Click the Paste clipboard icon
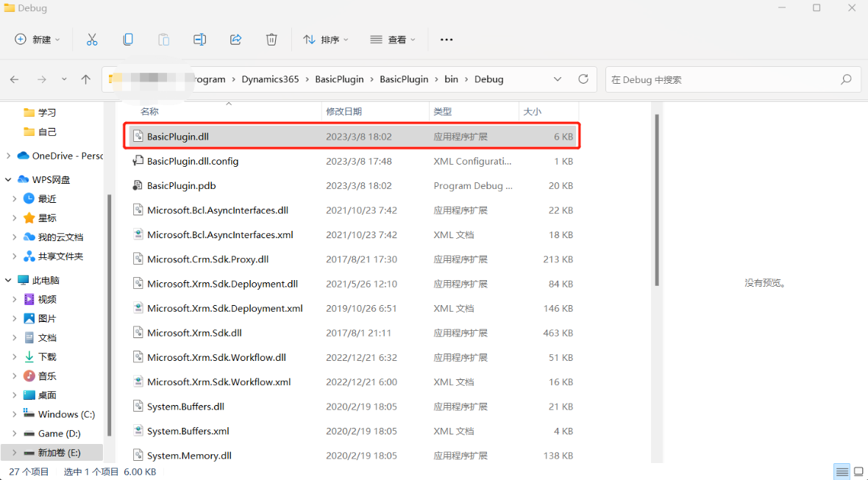 click(x=164, y=39)
